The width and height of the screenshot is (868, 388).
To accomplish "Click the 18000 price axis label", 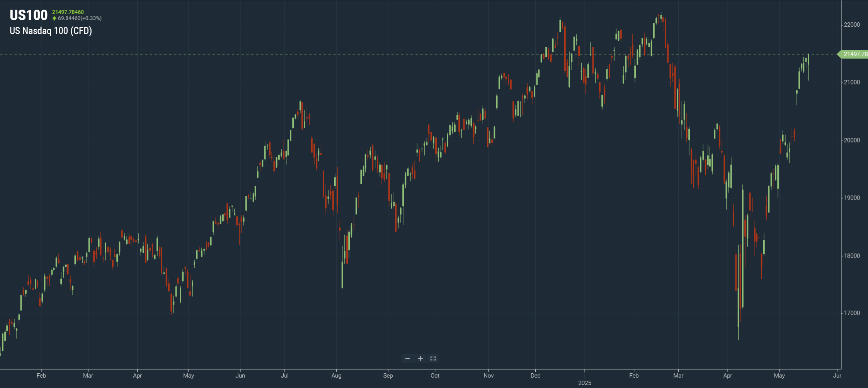I will (x=852, y=256).
